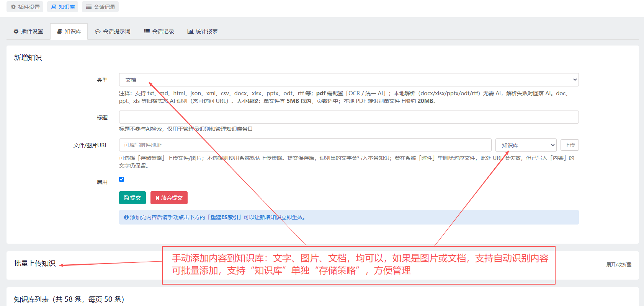644x306 pixels.
Task: Toggle 展开/收折叠 for batch upload section
Action: click(619, 264)
